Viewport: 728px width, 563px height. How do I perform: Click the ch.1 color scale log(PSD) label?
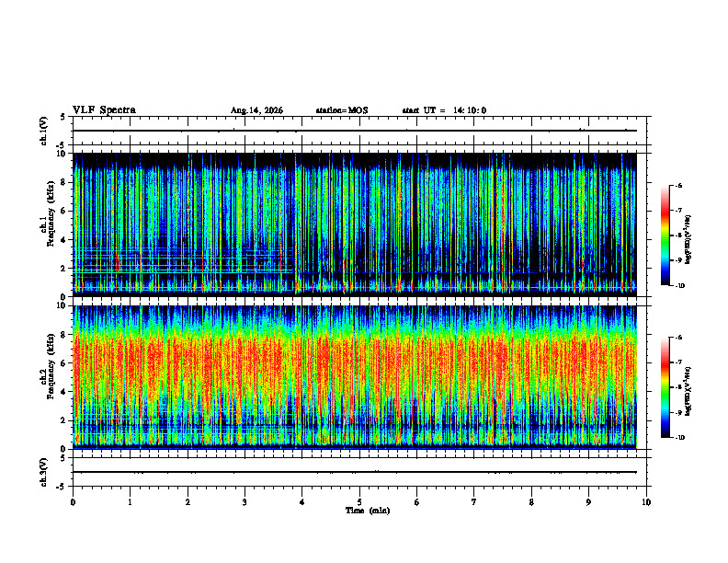(x=688, y=240)
